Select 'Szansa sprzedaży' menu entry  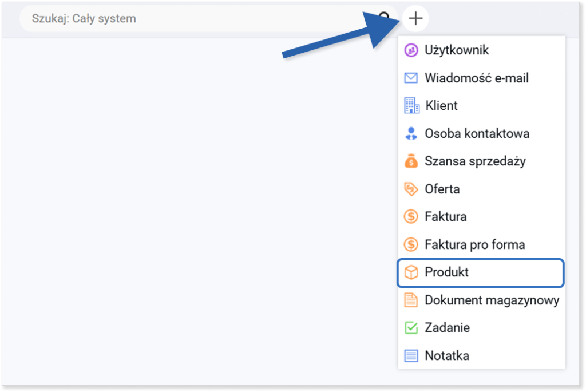(x=475, y=161)
